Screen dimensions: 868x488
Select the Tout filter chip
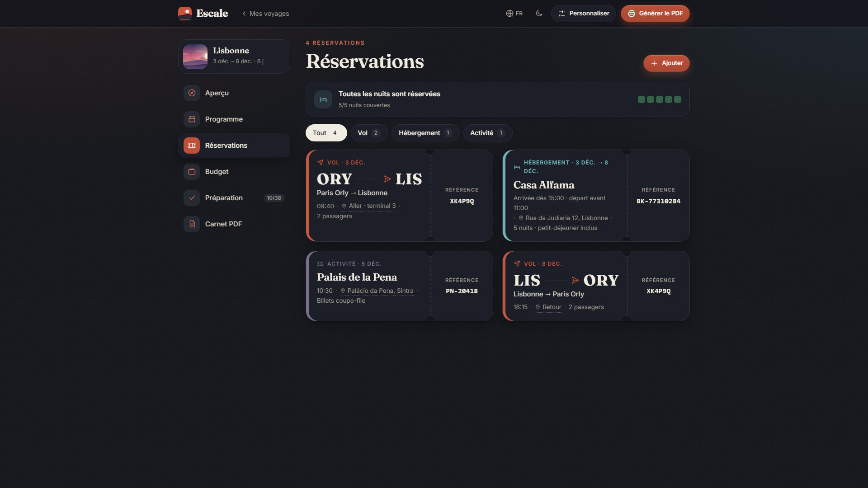click(326, 133)
